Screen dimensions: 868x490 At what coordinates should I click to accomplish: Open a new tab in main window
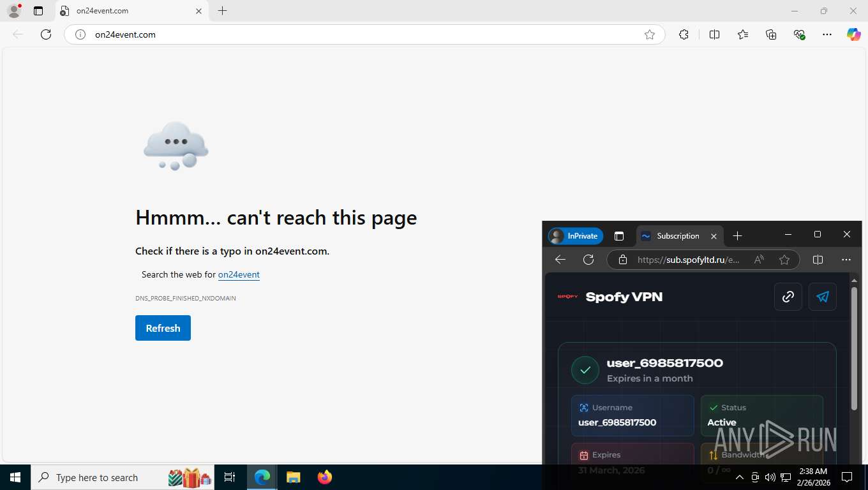pyautogui.click(x=222, y=11)
